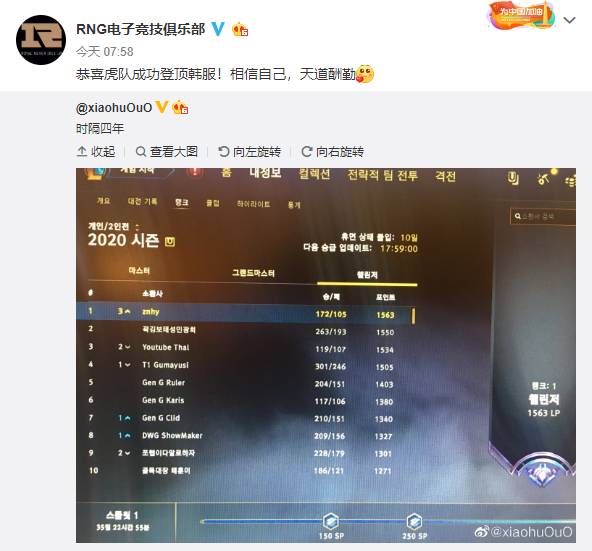
Task: Click the blue verified badge beside RNG电子竞技俱乐部
Action: coord(218,29)
